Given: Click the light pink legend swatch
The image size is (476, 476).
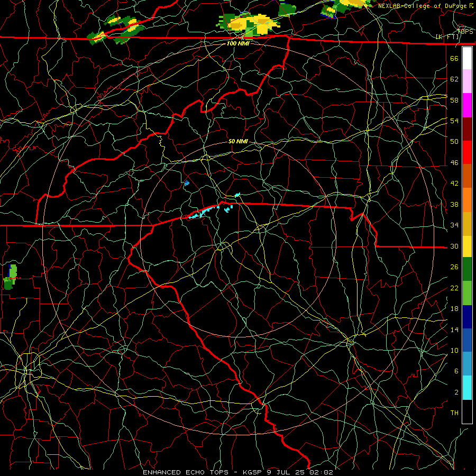Looking at the screenshot, I should click(467, 81).
